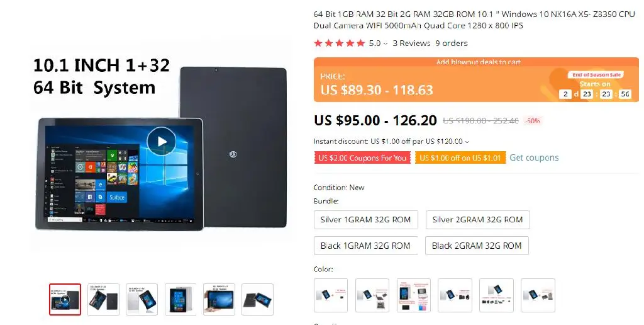Click the End of Season Sale banner
Viewport: 644px width, 325px height.
[x=597, y=75]
